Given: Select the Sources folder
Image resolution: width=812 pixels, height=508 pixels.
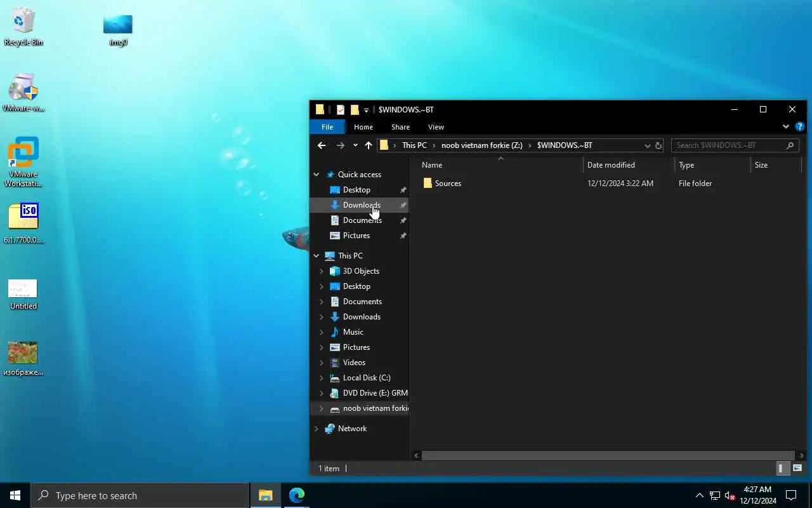Looking at the screenshot, I should [448, 184].
